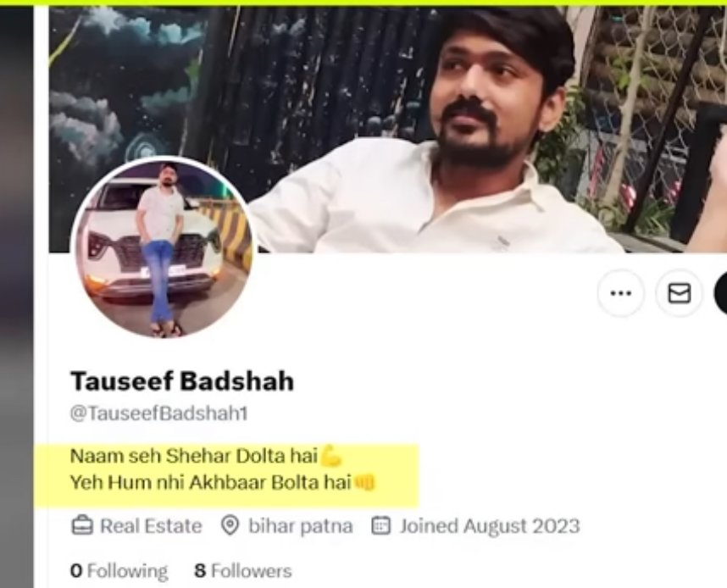This screenshot has height=588, width=727.
Task: Click the Joined August 2023 text
Action: point(490,526)
